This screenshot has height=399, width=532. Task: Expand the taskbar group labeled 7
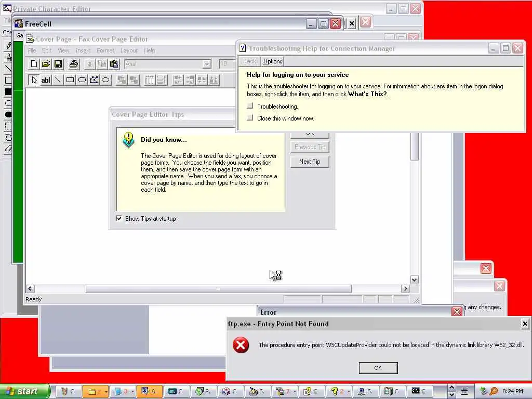(295, 392)
